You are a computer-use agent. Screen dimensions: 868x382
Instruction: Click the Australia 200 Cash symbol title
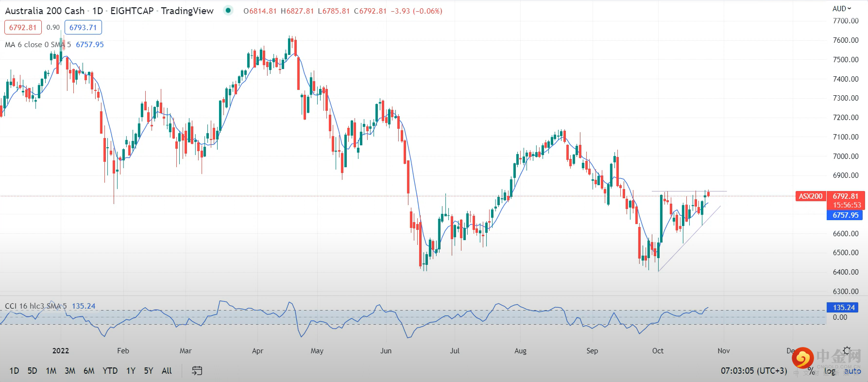pos(45,11)
